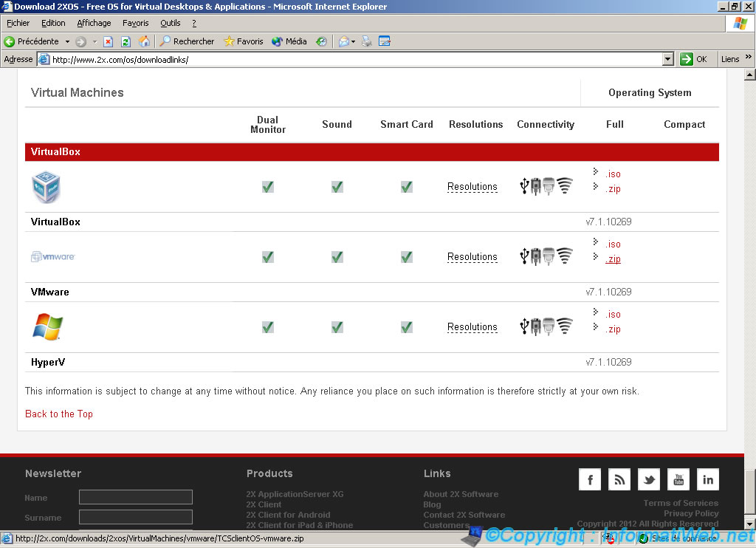Viewport: 756px width, 548px height.
Task: Click the Print icon in the toolbar
Action: 367,41
